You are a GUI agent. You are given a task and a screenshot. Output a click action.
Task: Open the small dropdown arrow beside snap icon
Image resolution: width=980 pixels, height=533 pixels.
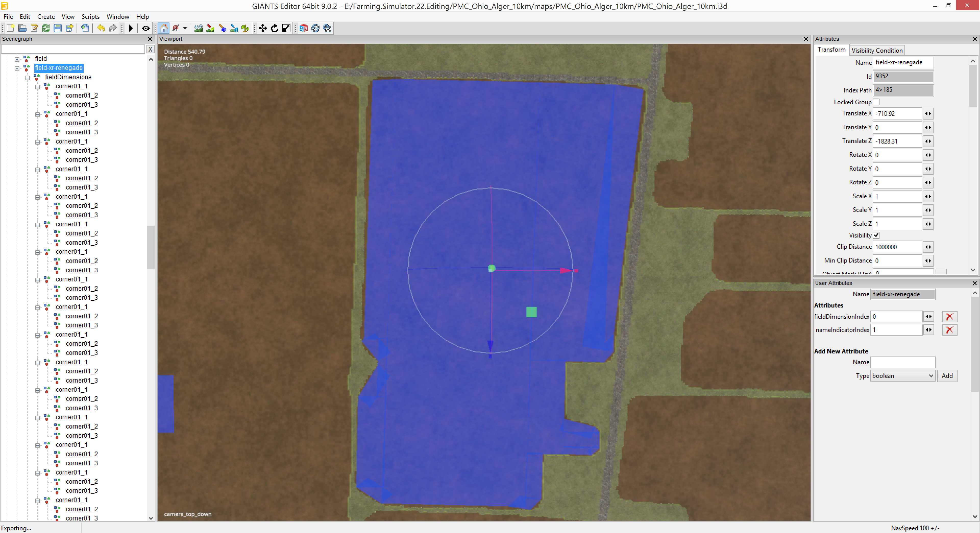tap(185, 28)
